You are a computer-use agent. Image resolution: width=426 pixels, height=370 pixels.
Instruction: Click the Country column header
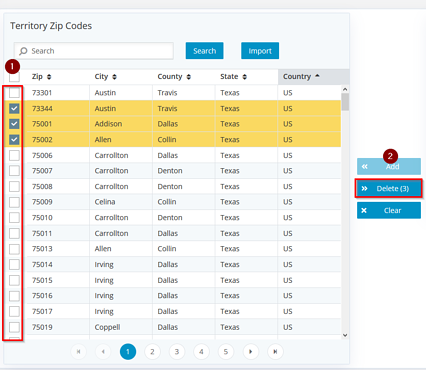[x=314, y=77]
